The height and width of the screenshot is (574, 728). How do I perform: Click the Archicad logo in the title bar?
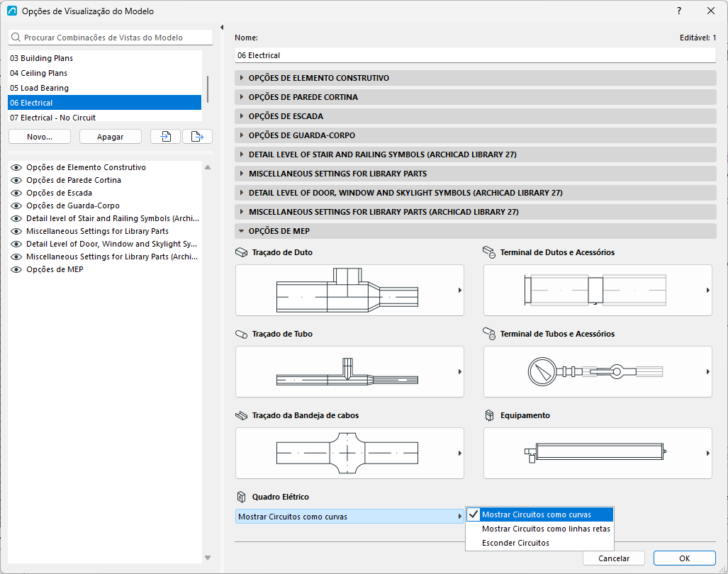(12, 11)
